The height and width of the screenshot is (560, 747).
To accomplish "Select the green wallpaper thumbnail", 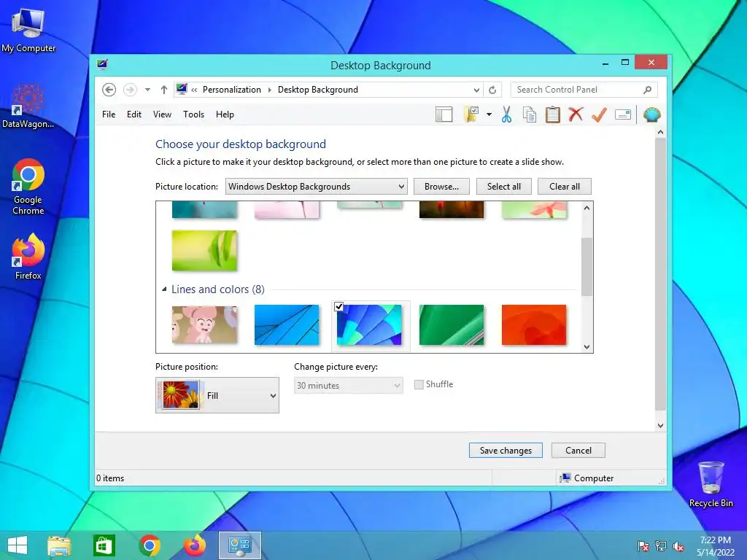I will pos(452,324).
